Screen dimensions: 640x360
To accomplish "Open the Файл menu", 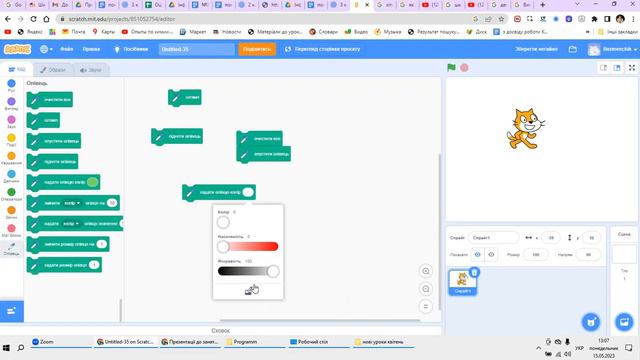I will pyautogui.click(x=67, y=49).
